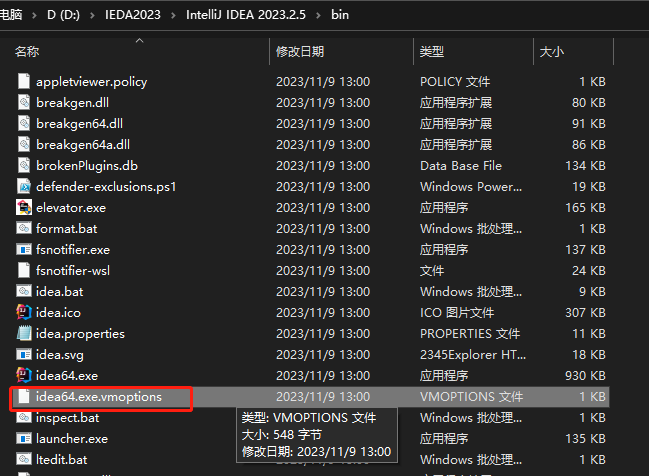Sort files by the 名称 column header
The height and width of the screenshot is (476, 649).
tap(27, 52)
